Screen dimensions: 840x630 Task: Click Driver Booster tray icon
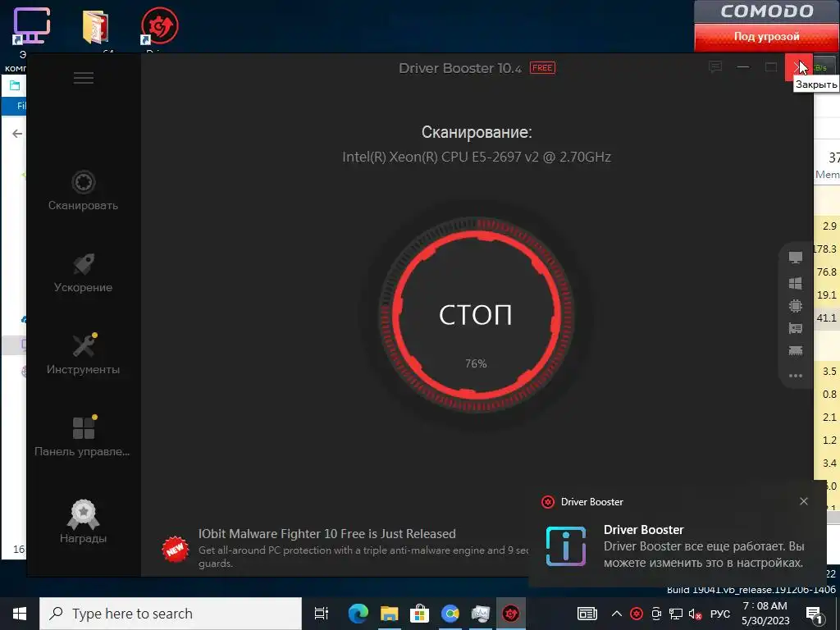(637, 614)
